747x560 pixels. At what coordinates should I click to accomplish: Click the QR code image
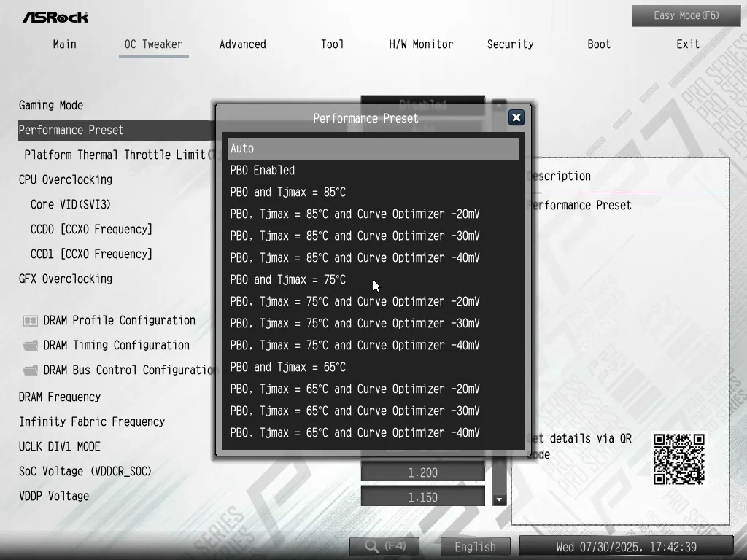pos(679,459)
